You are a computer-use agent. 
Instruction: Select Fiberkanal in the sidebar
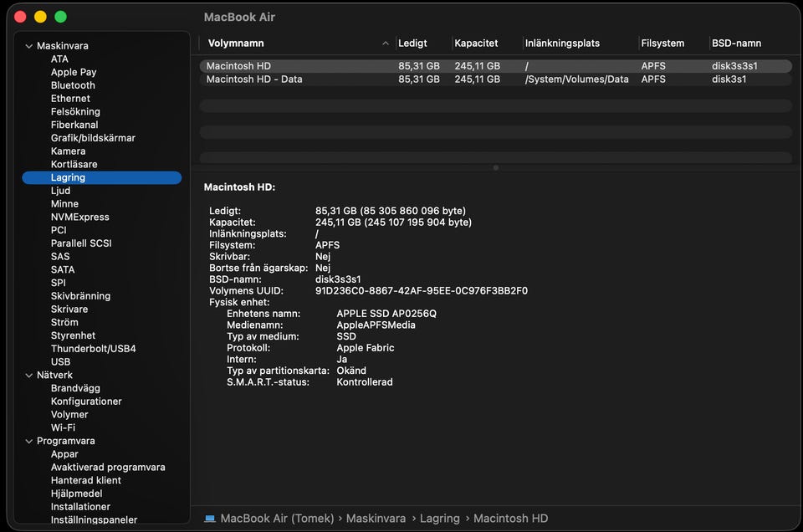tap(74, 125)
